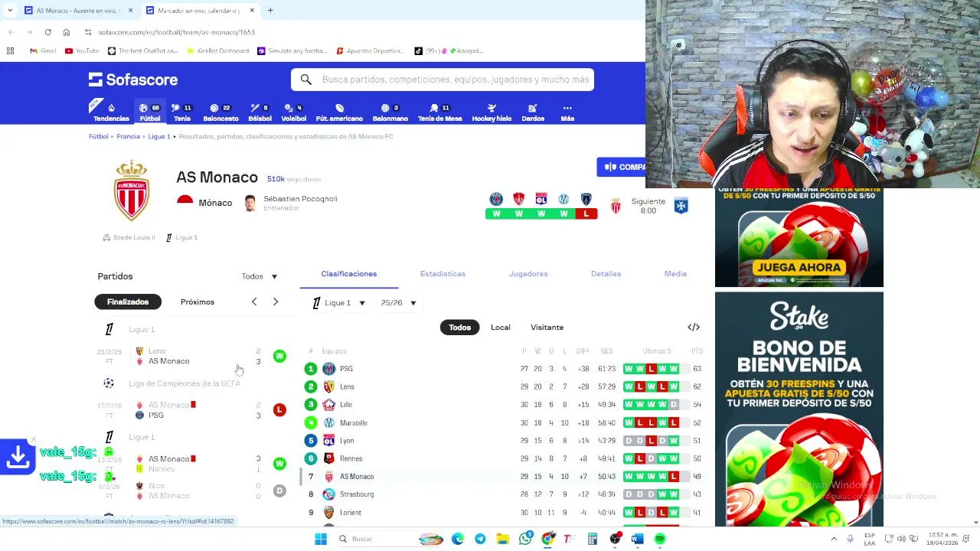Click the browser home button

tap(67, 32)
